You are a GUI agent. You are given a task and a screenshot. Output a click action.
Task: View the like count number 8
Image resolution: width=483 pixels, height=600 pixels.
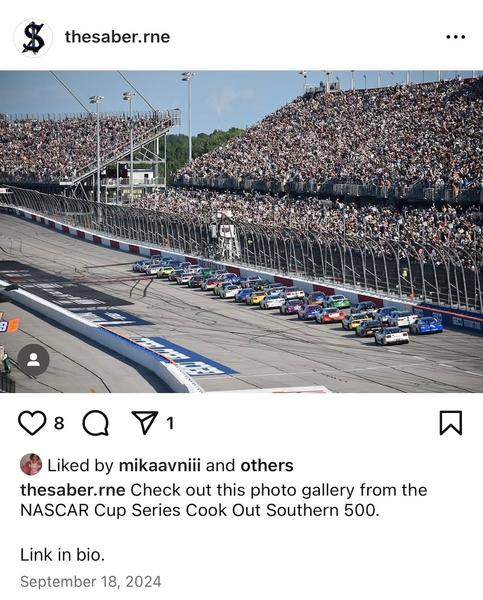59,423
